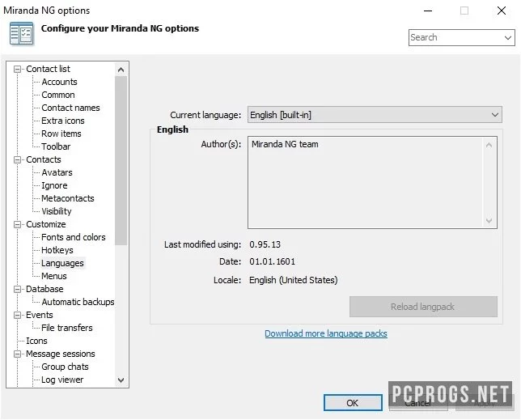Confirm the dialog with the OK button
Image resolution: width=521 pixels, height=420 pixels.
353,403
